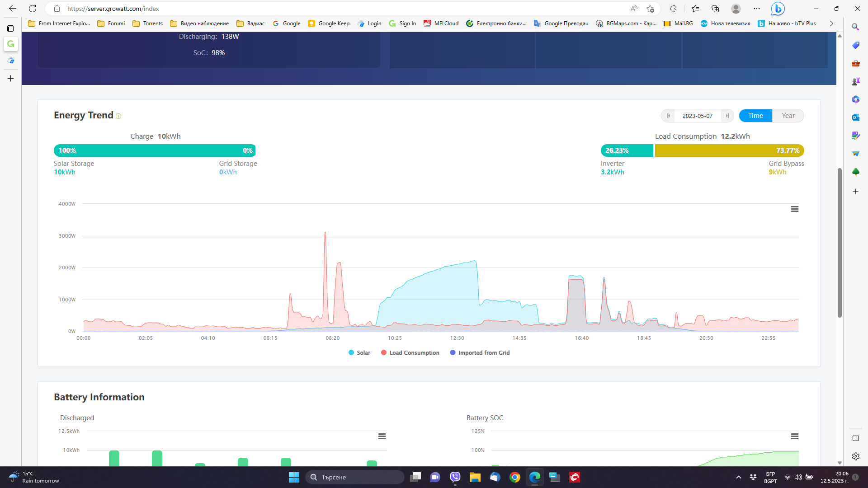Open the Google Keep bookmark
This screenshot has height=488, width=868.
[329, 23]
